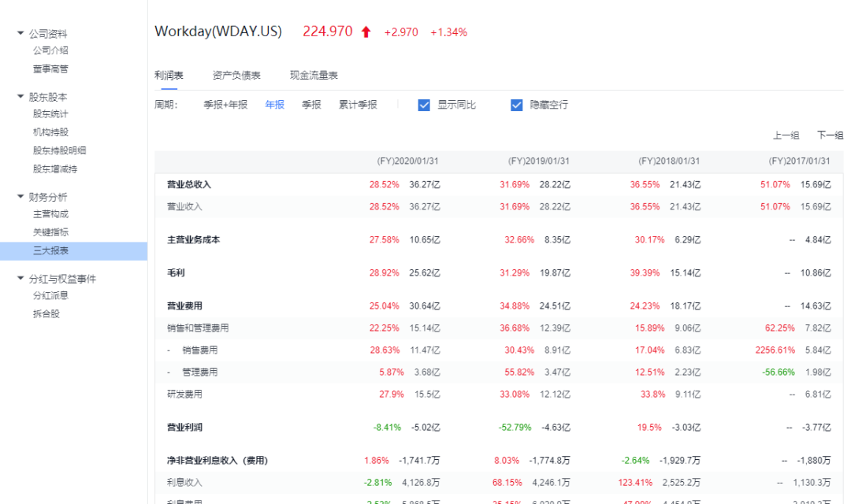
Task: Open 机构持股 in sidebar
Action: click(x=50, y=132)
